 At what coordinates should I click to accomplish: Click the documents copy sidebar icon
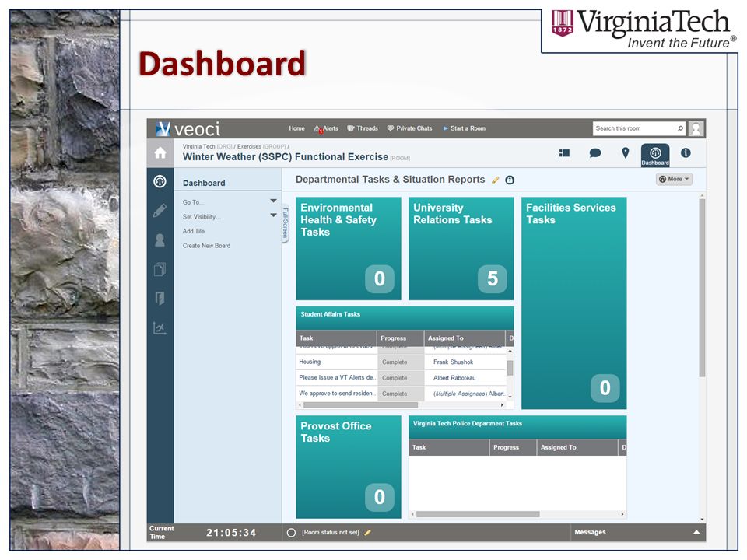tap(160, 270)
